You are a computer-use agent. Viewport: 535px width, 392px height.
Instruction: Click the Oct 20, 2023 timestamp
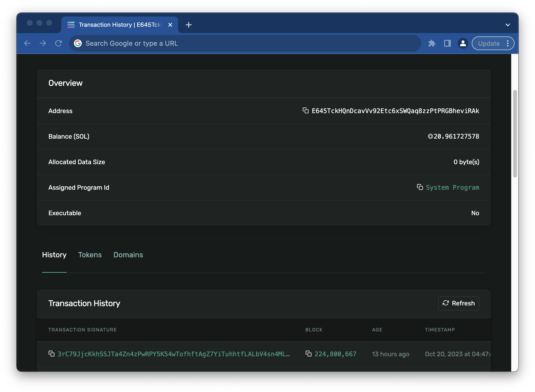(458, 354)
